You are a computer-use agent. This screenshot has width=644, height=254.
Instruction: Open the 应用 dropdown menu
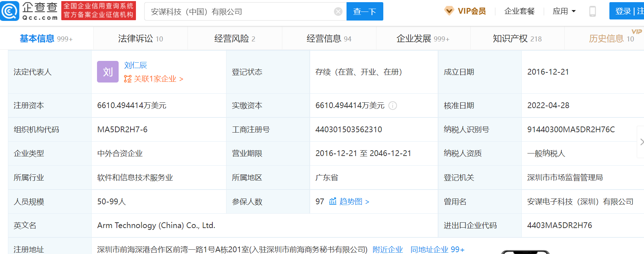click(564, 11)
